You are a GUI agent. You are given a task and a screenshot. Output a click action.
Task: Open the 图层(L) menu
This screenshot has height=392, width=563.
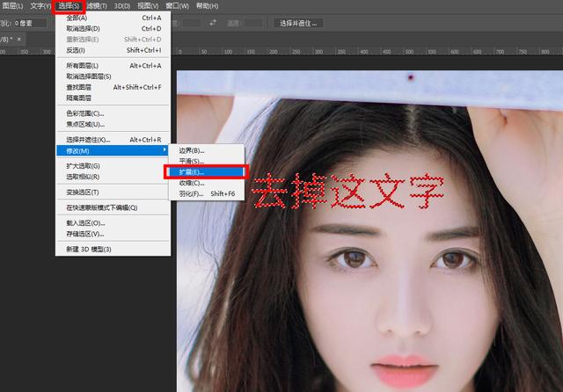[12, 6]
